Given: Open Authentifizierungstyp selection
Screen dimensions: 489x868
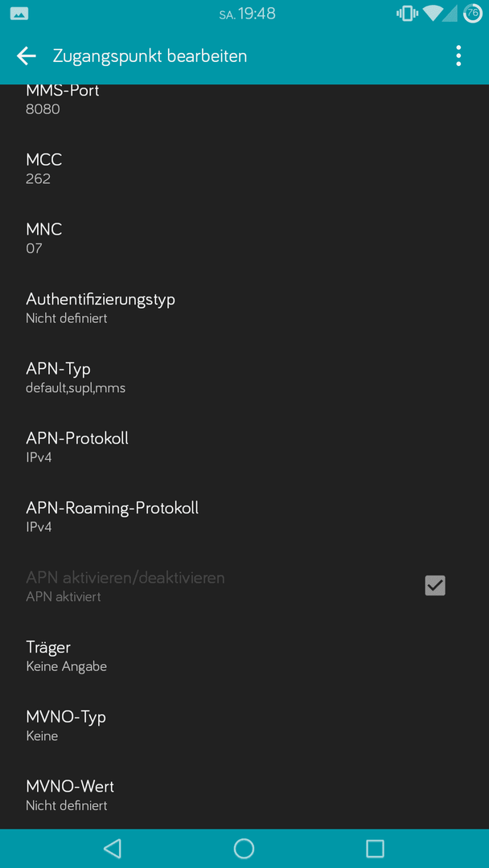Looking at the screenshot, I should pyautogui.click(x=244, y=309).
